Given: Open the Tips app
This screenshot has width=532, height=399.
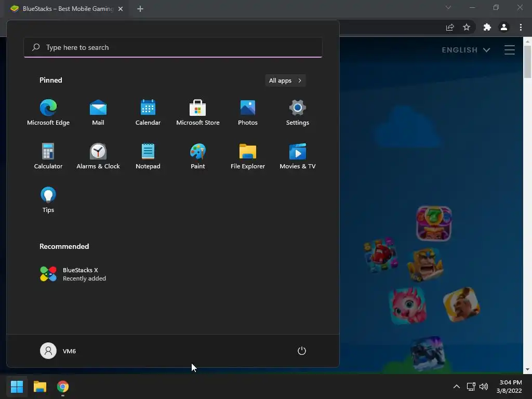Looking at the screenshot, I should tap(48, 200).
